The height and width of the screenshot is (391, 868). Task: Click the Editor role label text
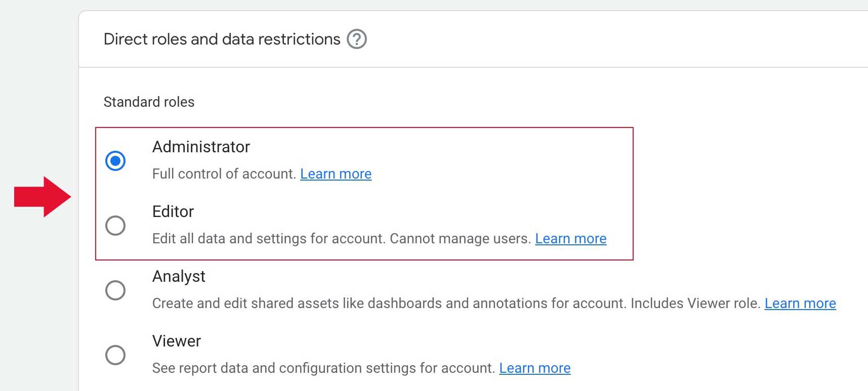tap(173, 212)
